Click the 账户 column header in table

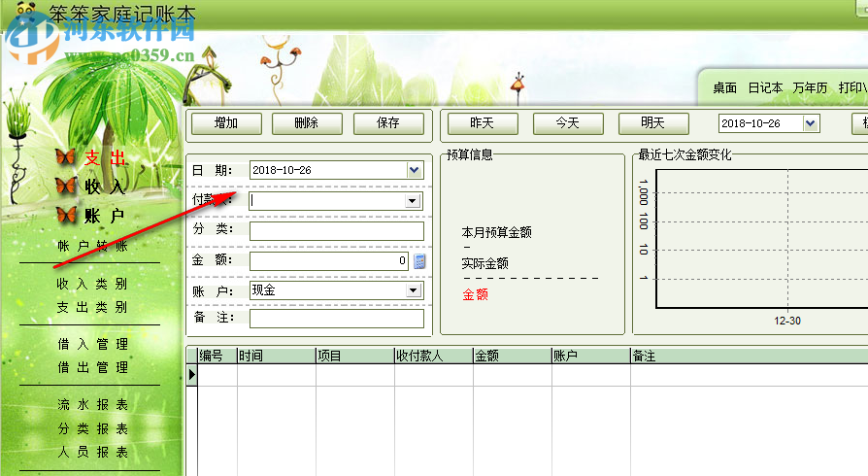click(x=590, y=356)
